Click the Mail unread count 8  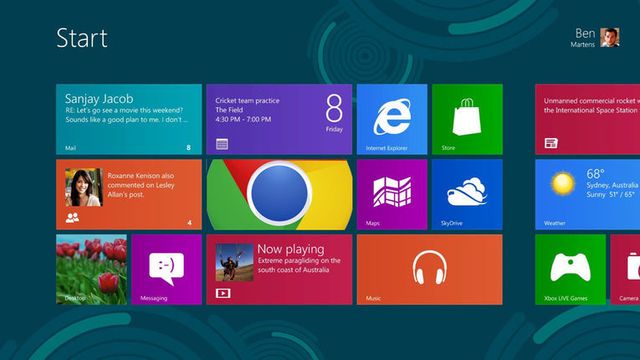point(189,148)
